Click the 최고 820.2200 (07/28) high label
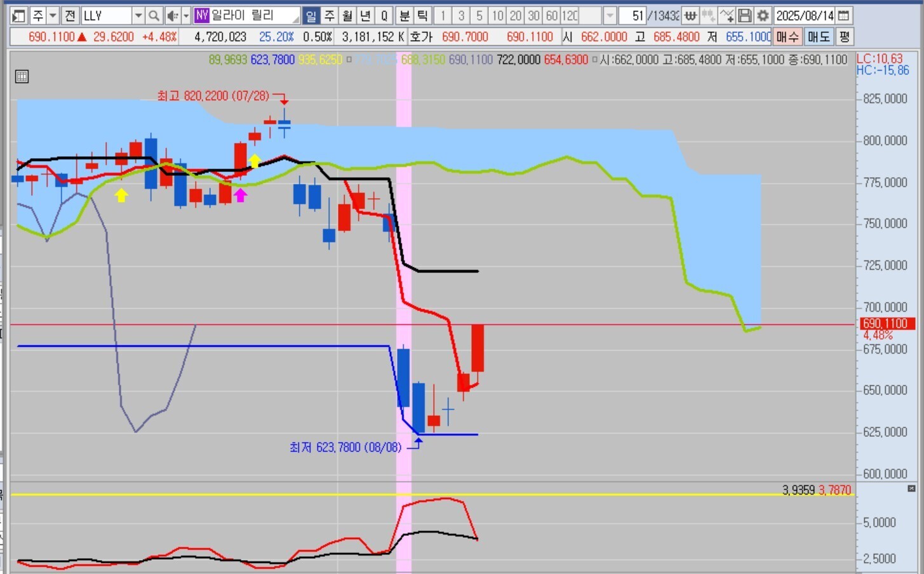Image resolution: width=924 pixels, height=574 pixels. 213,96
